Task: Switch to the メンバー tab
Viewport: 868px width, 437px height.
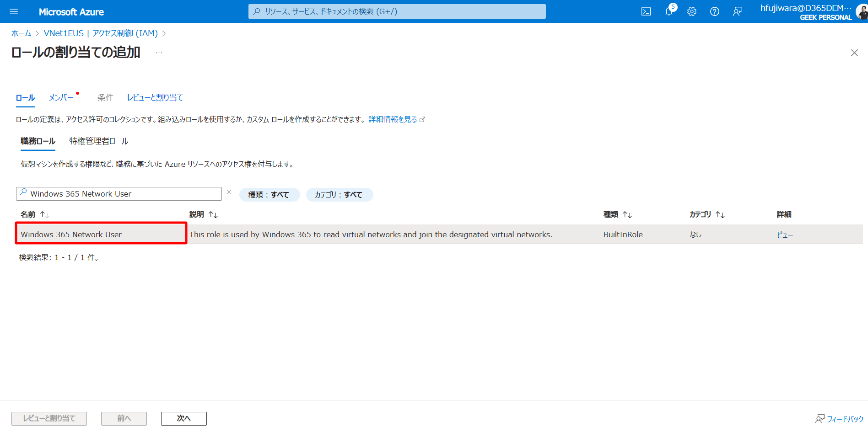Action: coord(60,97)
